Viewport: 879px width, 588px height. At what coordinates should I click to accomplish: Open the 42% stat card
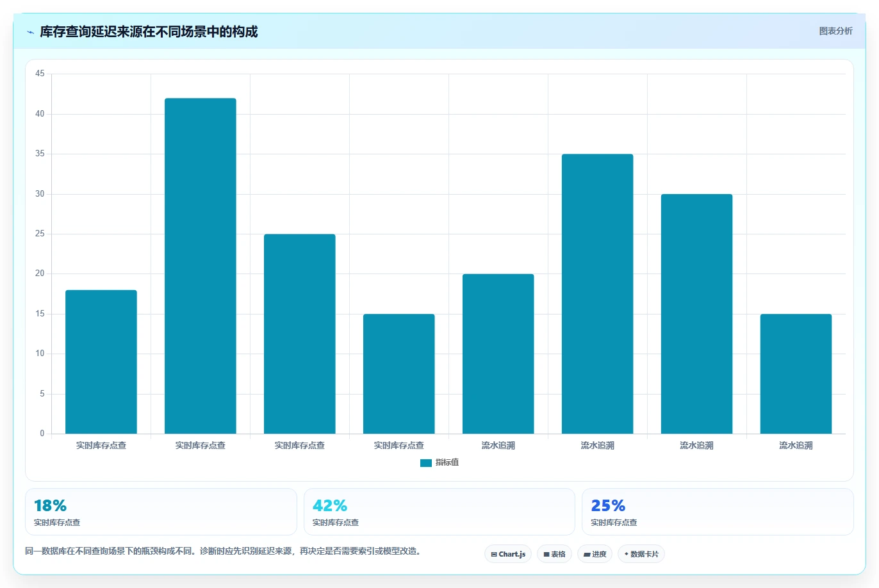tap(439, 512)
